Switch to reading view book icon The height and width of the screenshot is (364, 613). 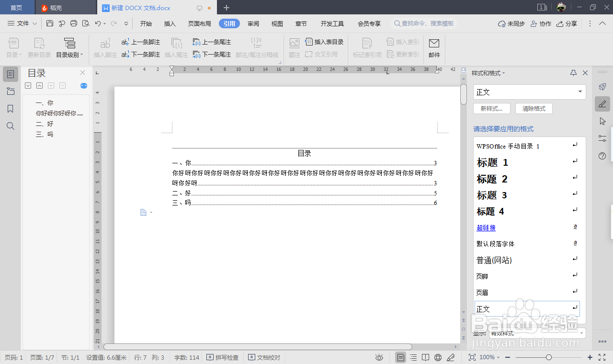tap(426, 357)
